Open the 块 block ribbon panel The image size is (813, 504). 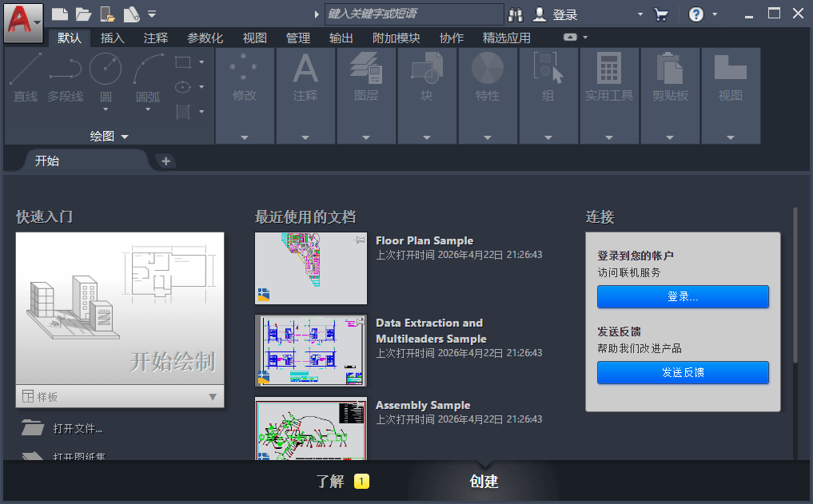coord(427,96)
